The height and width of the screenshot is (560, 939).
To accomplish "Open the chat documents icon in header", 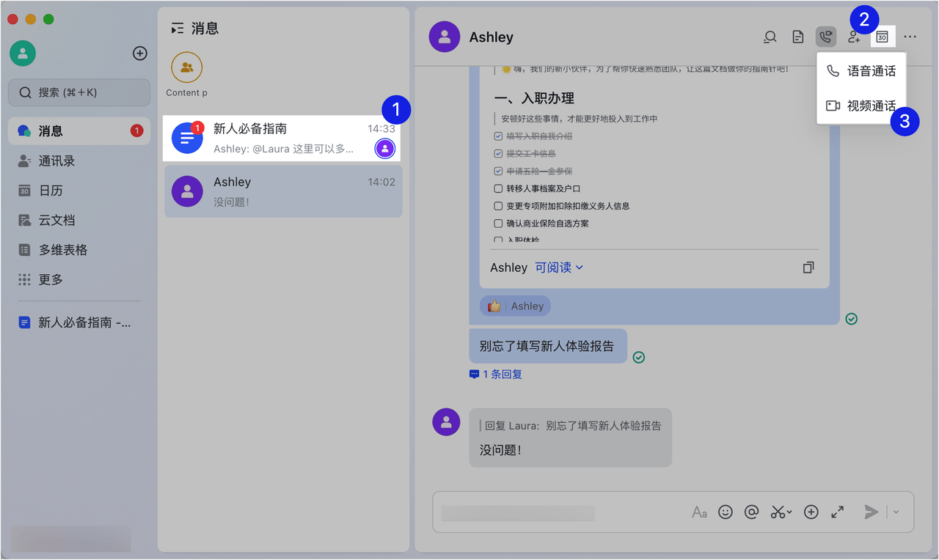I will coord(797,37).
